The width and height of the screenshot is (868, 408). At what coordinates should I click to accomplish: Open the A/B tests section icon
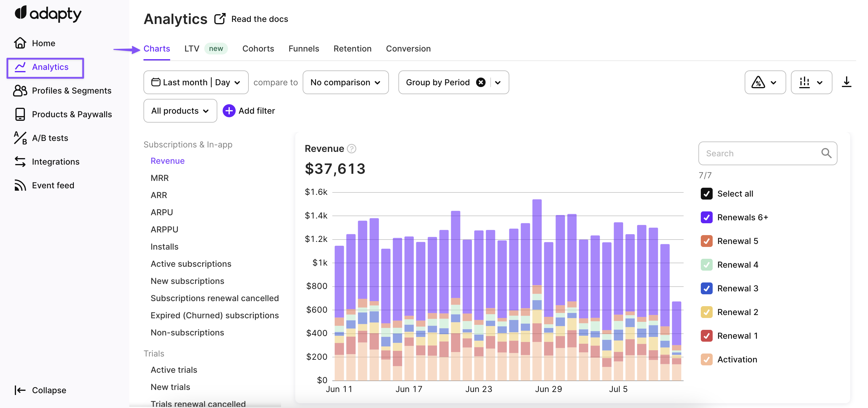[x=20, y=138]
